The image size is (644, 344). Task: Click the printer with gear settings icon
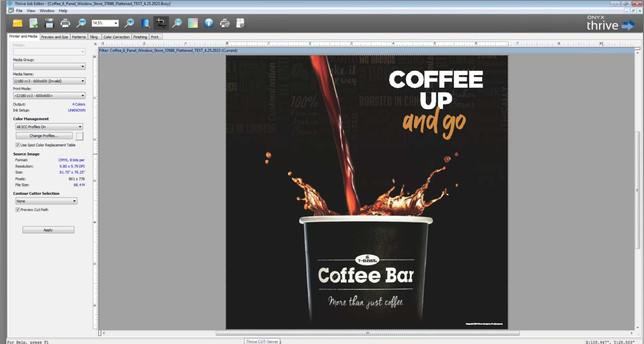pyautogui.click(x=225, y=23)
